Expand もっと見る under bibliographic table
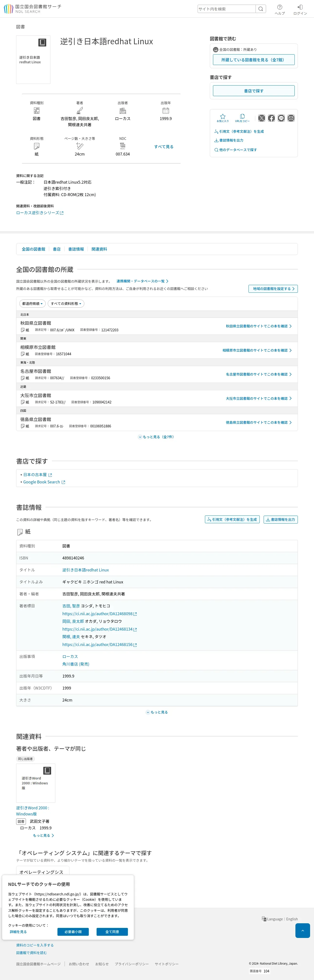314x980 pixels. [x=157, y=712]
